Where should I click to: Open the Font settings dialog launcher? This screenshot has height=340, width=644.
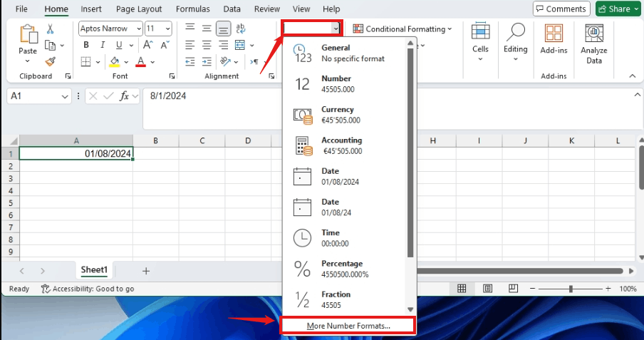pos(172,76)
